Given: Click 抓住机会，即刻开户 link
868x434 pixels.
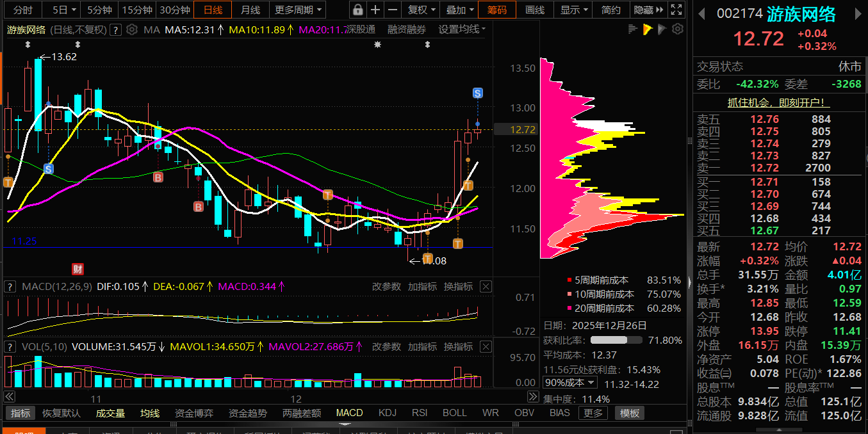Looking at the screenshot, I should coord(779,102).
